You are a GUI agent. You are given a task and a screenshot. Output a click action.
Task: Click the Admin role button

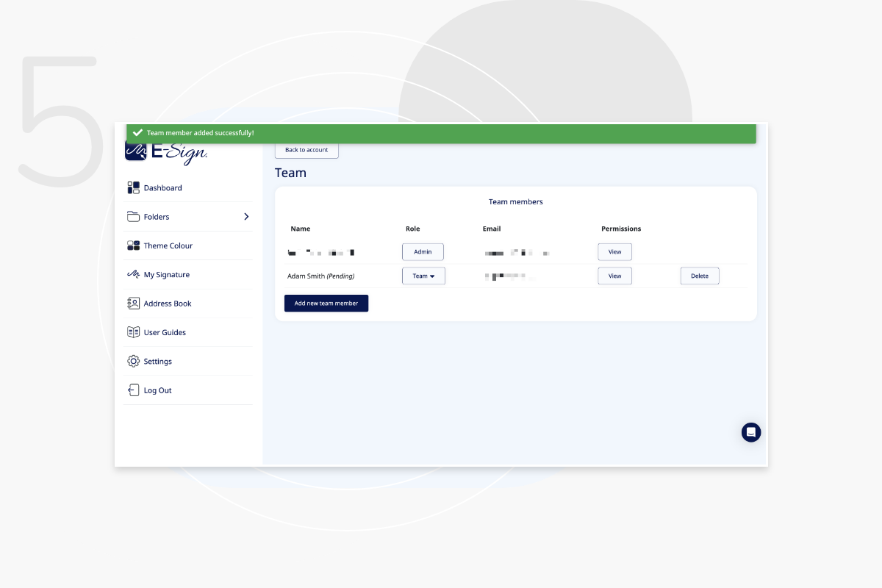click(x=423, y=251)
